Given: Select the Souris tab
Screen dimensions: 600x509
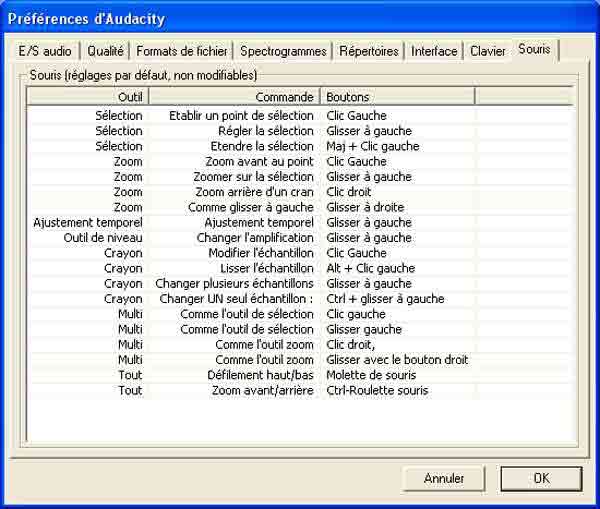Looking at the screenshot, I should click(x=534, y=49).
